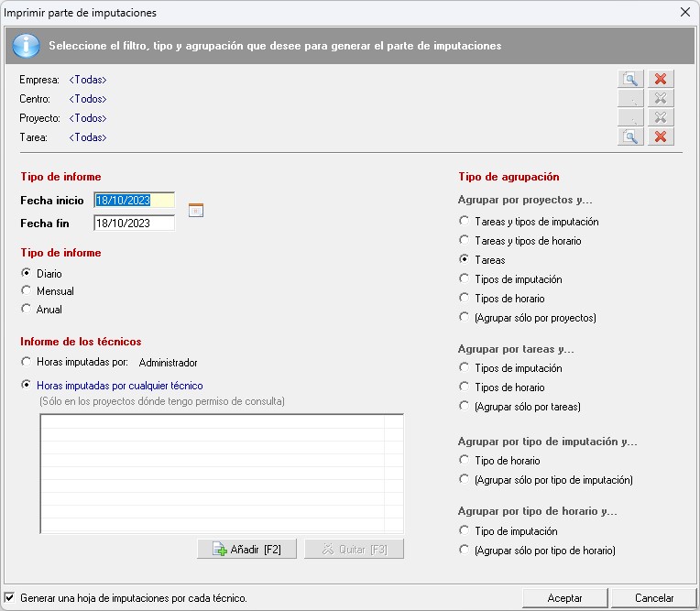Click the search icon for Empresa

[630, 80]
